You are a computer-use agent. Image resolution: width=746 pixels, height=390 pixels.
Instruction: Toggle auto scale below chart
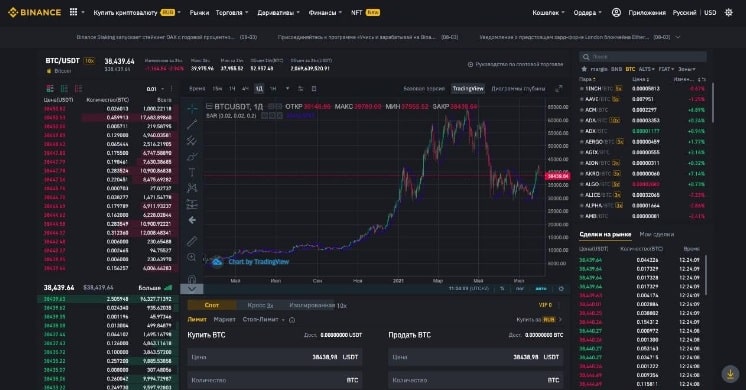click(x=541, y=289)
